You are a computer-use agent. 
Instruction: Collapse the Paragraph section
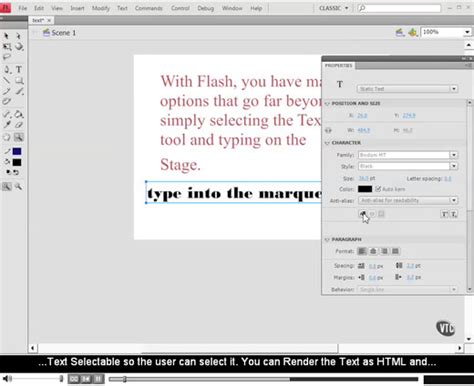[327, 240]
